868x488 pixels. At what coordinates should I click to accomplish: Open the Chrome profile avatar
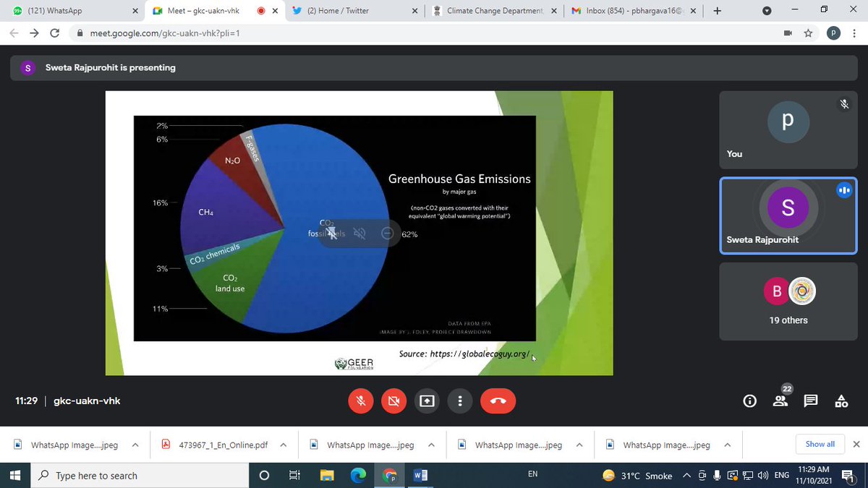(833, 33)
